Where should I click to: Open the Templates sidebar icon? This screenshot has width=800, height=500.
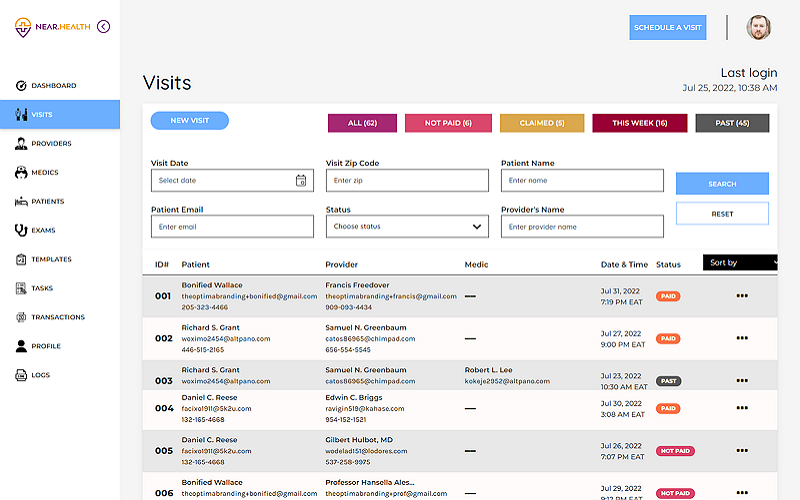21,259
